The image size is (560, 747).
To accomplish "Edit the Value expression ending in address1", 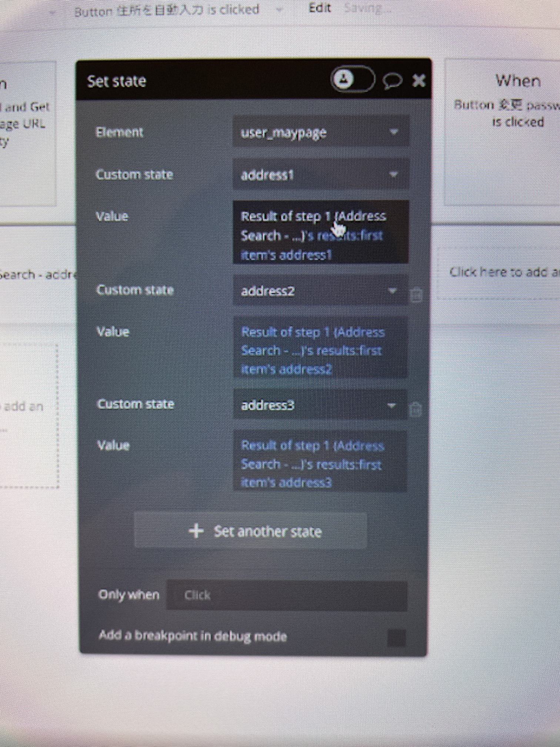I will [x=321, y=232].
